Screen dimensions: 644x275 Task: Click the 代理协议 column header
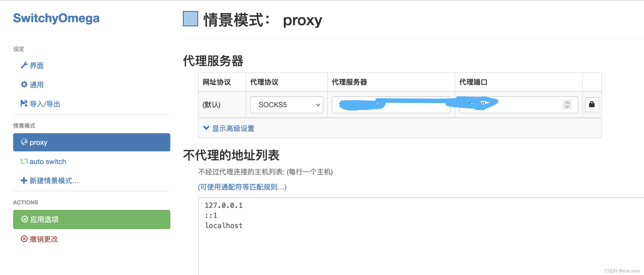(x=264, y=82)
